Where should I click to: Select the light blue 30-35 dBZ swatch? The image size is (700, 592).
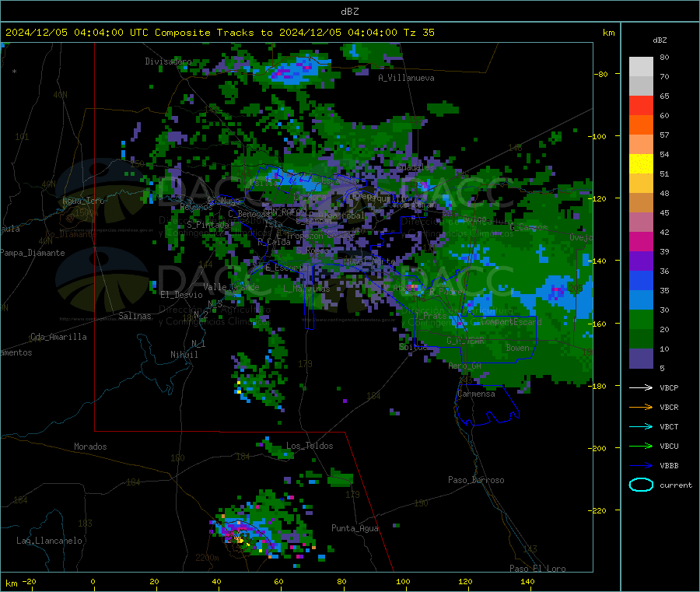(x=641, y=300)
